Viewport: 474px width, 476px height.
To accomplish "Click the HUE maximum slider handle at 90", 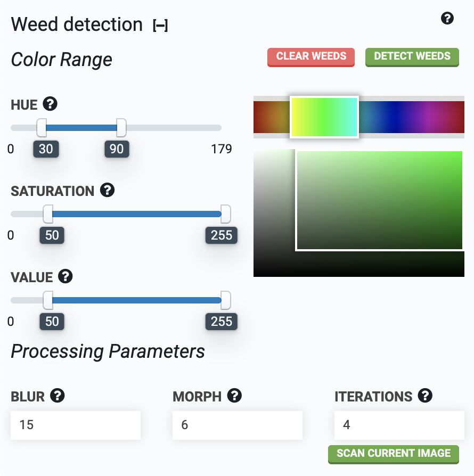I will click(x=121, y=128).
